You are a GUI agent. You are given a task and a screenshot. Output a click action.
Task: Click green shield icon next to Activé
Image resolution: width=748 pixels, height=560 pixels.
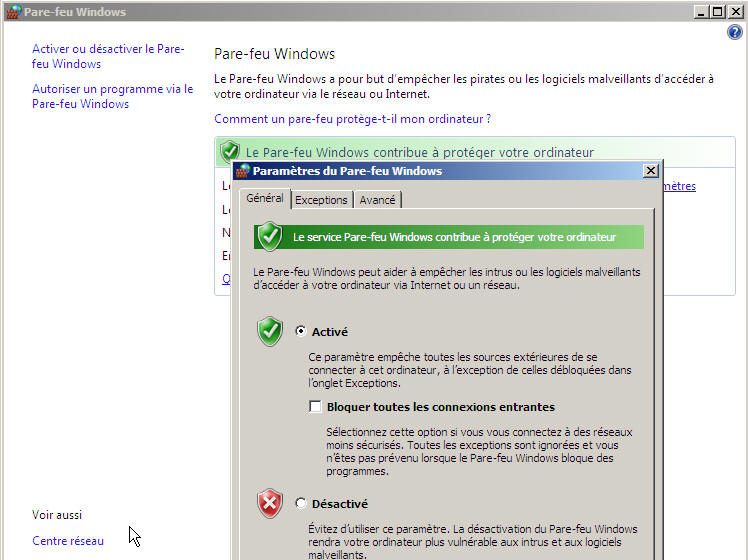pyautogui.click(x=270, y=331)
